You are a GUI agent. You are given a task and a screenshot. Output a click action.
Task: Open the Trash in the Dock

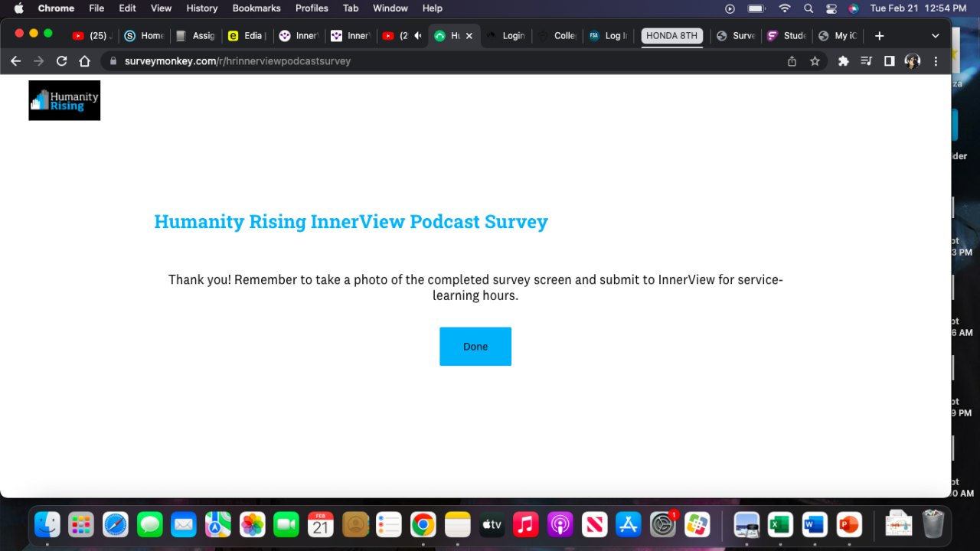(x=933, y=524)
